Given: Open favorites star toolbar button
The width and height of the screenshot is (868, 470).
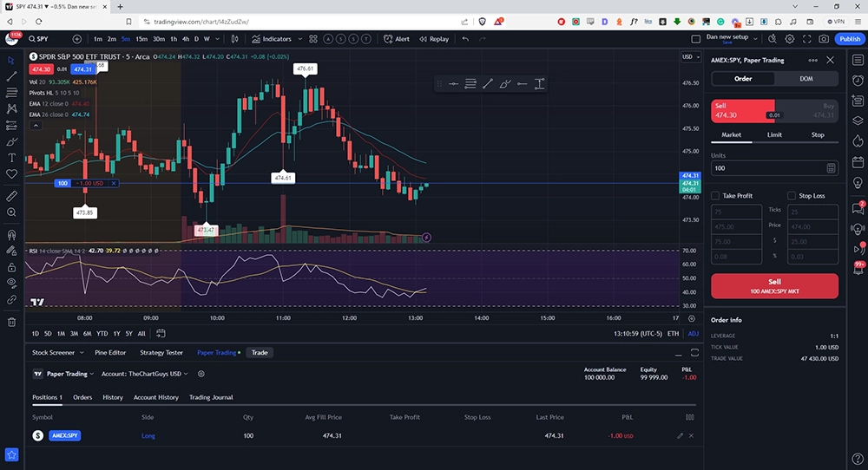Looking at the screenshot, I should pyautogui.click(x=11, y=454).
